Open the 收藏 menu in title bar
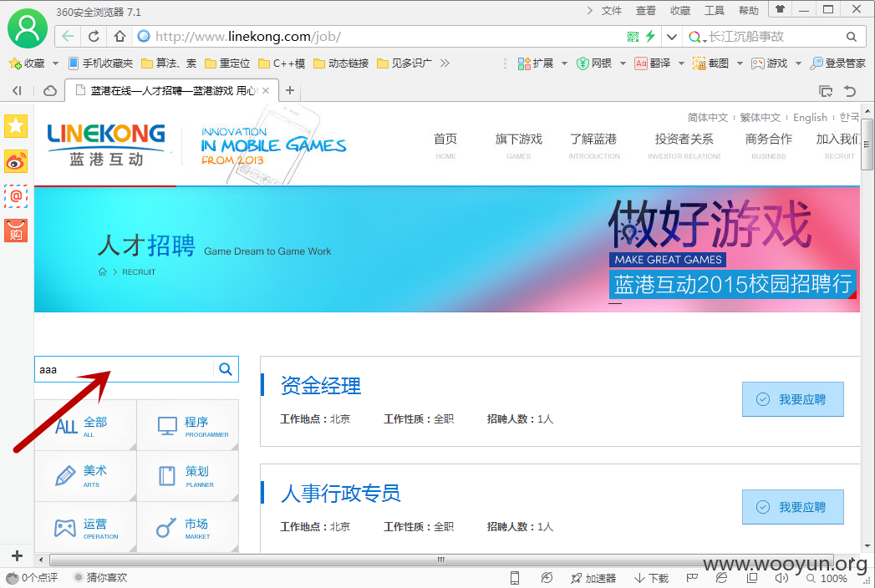 point(680,11)
